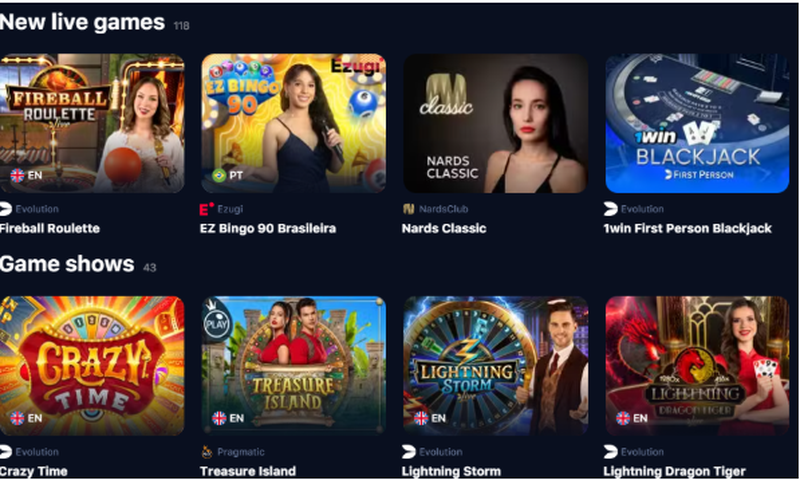Click the Evolution icon under Lightning Storm
800x480 pixels.
click(409, 451)
